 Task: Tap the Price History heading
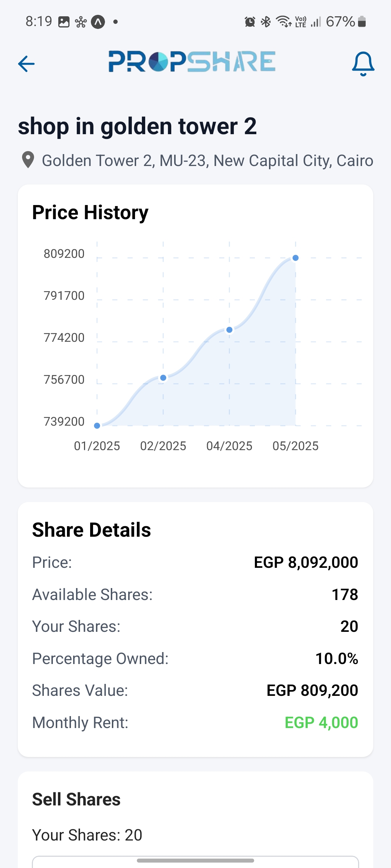pos(90,212)
